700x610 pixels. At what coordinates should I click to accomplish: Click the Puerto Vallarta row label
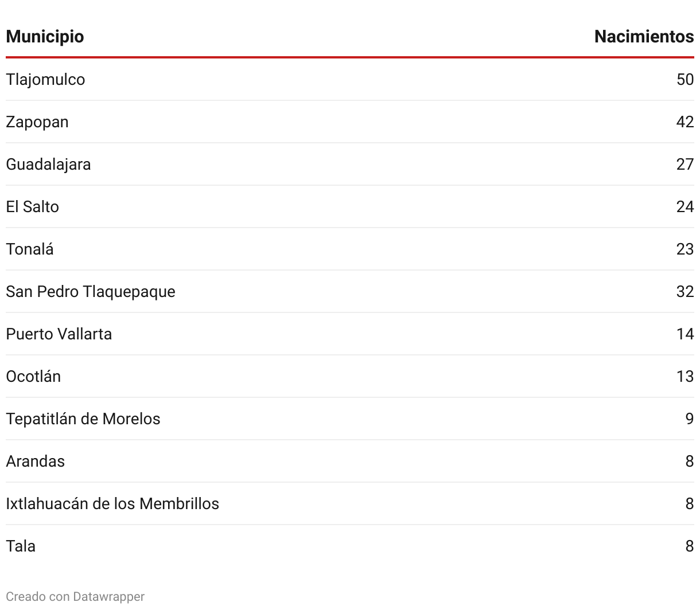59,334
